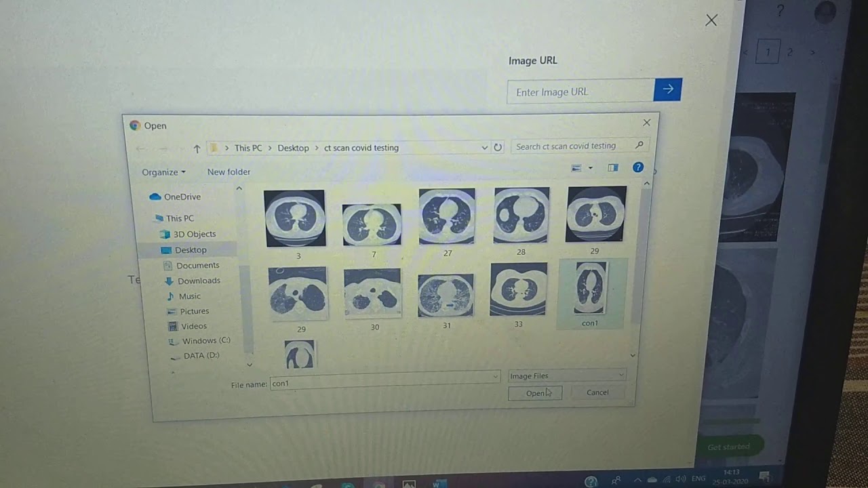Select the CT scan thumbnail named 3
Screen dimensions: 868x488
tap(294, 218)
